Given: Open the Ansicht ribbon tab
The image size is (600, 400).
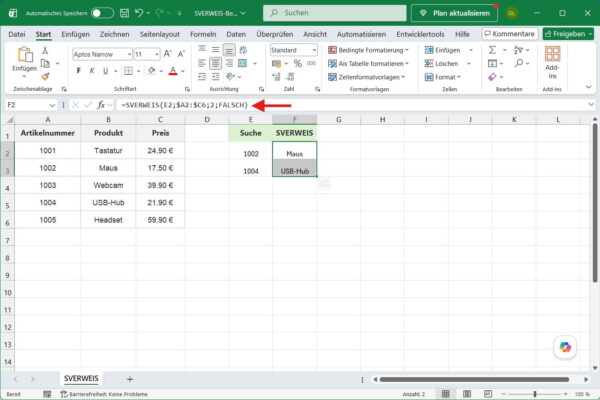Looking at the screenshot, I should [315, 34].
